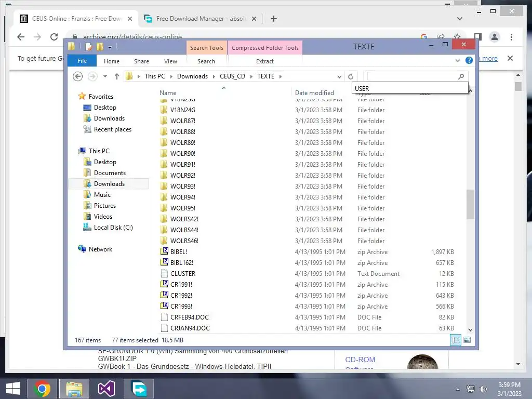Go back in Chrome browser
The image size is (532, 399).
tap(21, 37)
